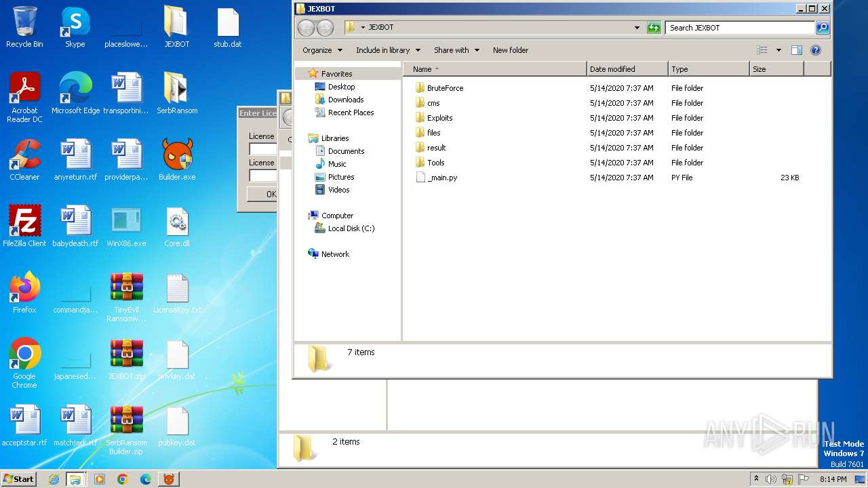This screenshot has height=488, width=868.
Task: Select Favorites in the navigation pane
Action: tap(336, 74)
